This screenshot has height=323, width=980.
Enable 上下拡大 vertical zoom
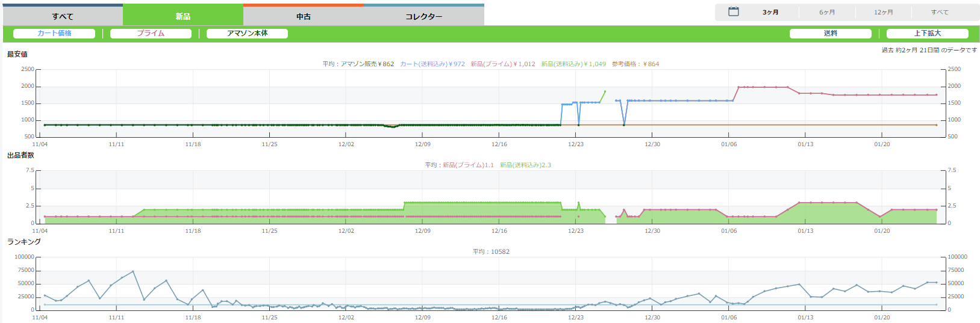click(927, 34)
